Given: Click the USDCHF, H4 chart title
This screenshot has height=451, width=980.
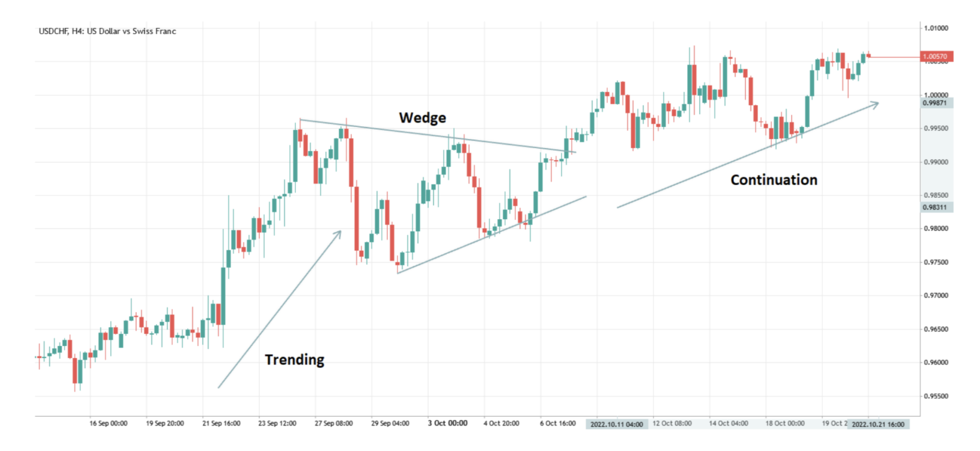Looking at the screenshot, I should point(107,31).
